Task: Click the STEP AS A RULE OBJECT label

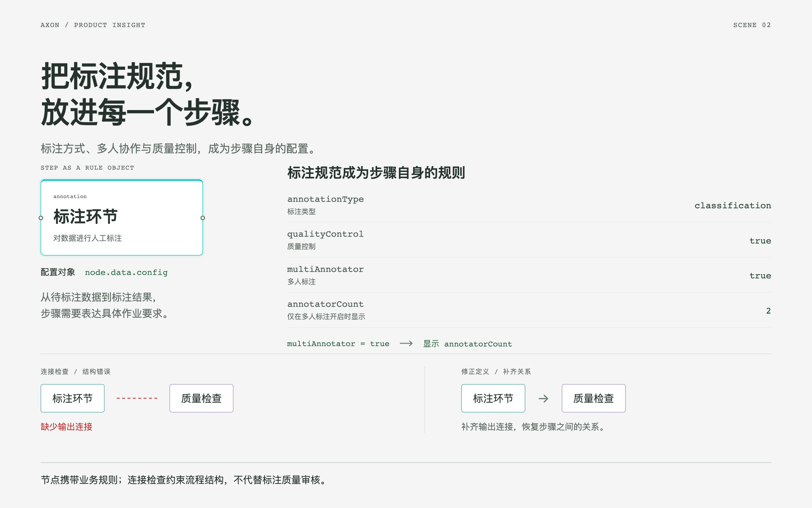Action: (87, 168)
